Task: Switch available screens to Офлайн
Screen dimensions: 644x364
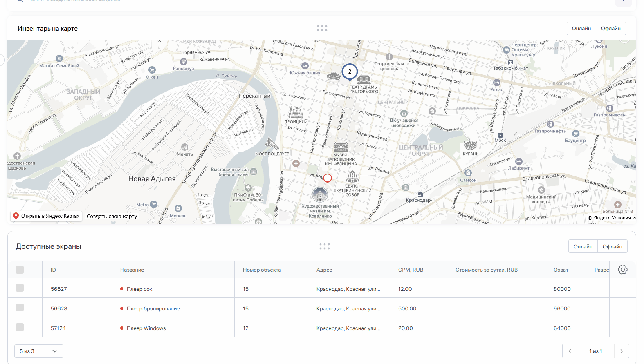Action: point(612,246)
